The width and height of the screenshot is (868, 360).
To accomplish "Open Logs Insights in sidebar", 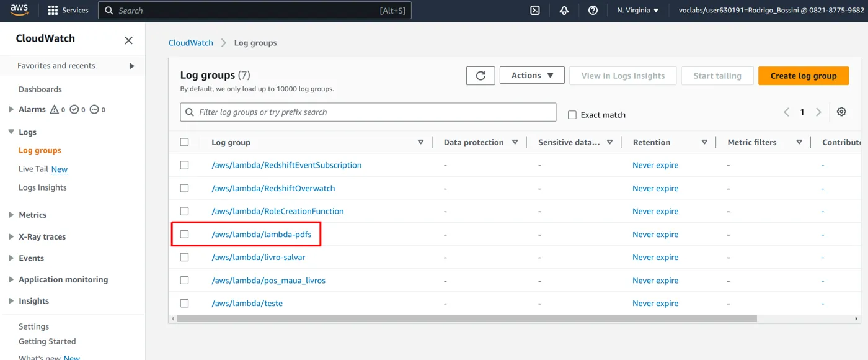I will (43, 187).
